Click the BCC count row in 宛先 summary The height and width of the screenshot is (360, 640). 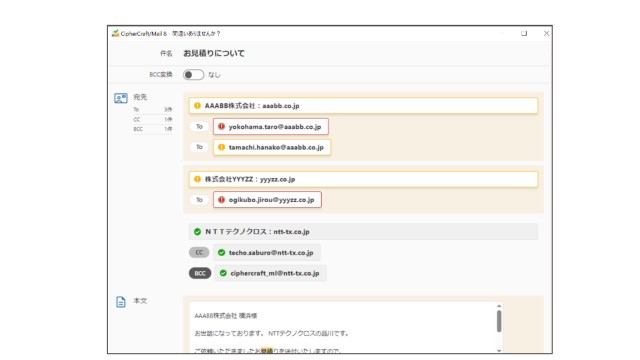(x=153, y=129)
